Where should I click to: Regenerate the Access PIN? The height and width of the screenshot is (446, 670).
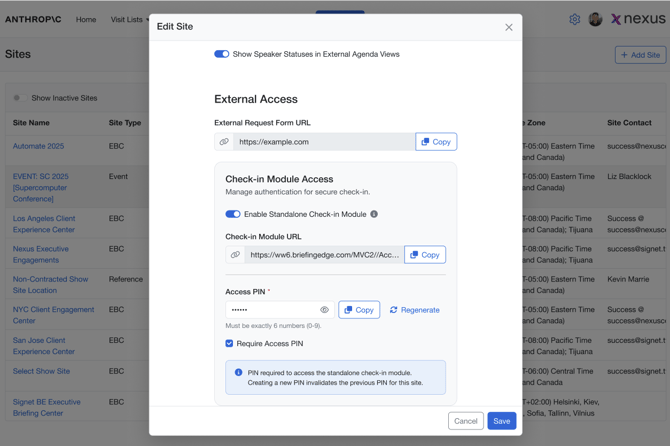point(414,310)
